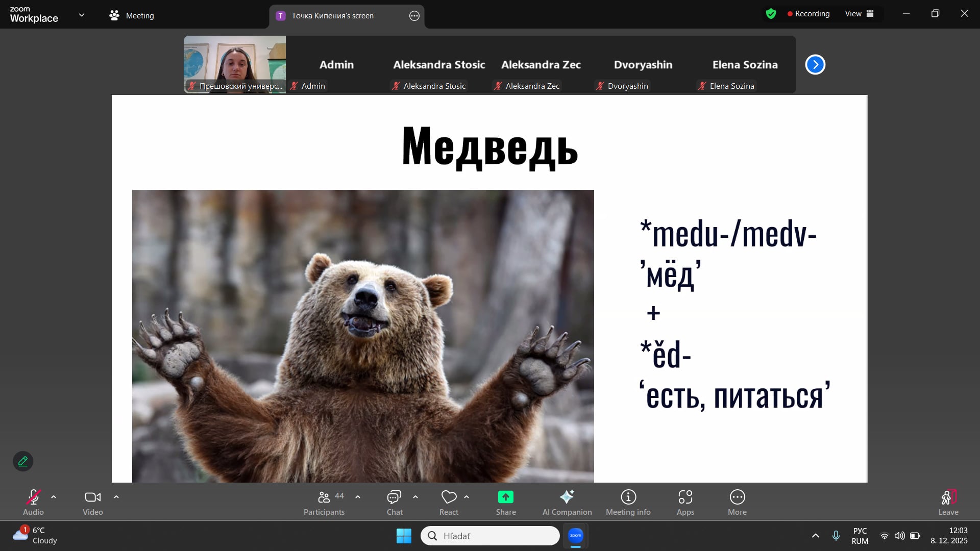Open the Participants panel
This screenshot has height=551, width=980.
point(324,503)
